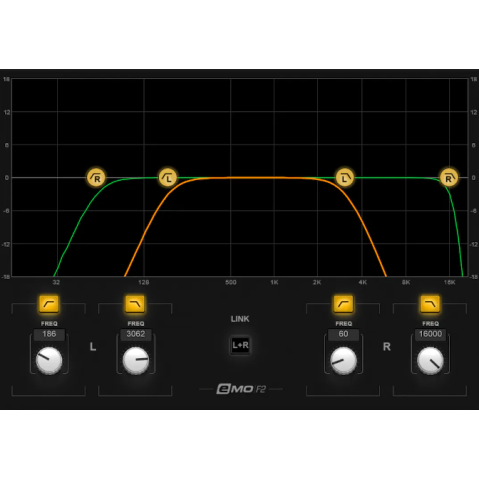Click the 128 frequency axis label
This screenshot has width=479, height=479.
pyautogui.click(x=144, y=283)
